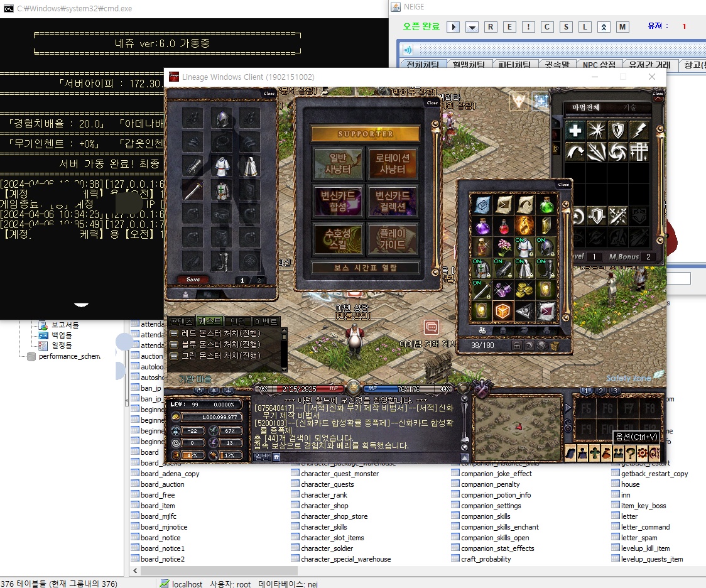
Task: Select the pink flower bouquet item
Action: pyautogui.click(x=504, y=247)
